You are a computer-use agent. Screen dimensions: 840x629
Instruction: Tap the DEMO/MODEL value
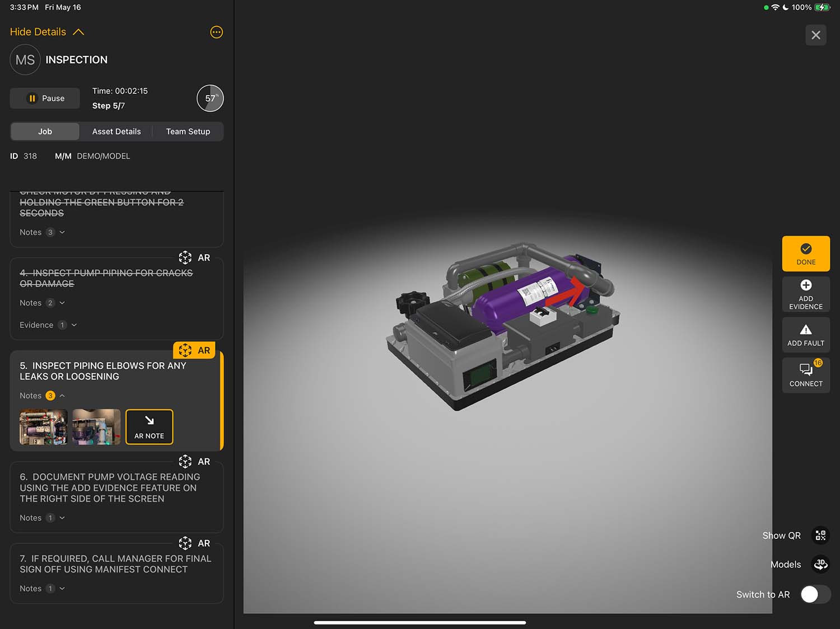tap(104, 156)
